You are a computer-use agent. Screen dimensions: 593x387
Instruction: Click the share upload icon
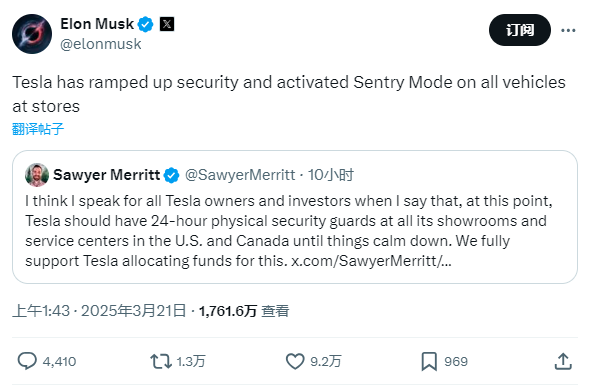pyautogui.click(x=563, y=361)
